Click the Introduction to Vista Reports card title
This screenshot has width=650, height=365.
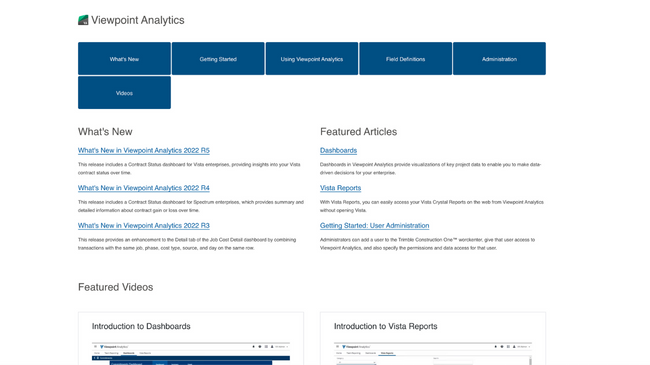point(386,326)
